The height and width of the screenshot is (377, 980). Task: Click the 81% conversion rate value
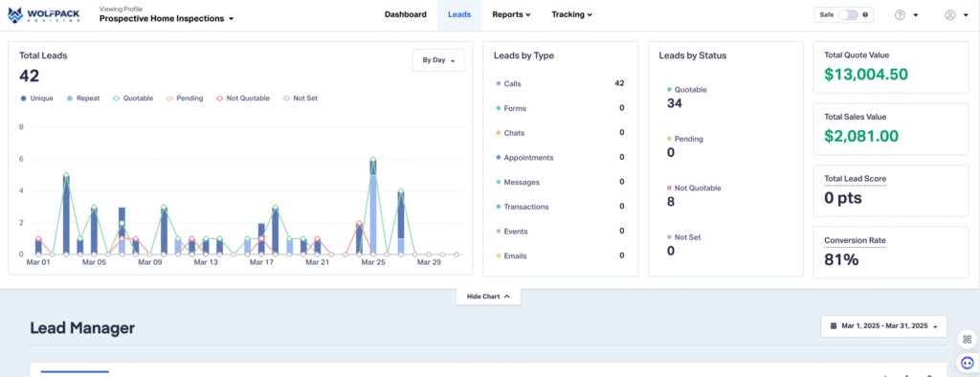841,259
